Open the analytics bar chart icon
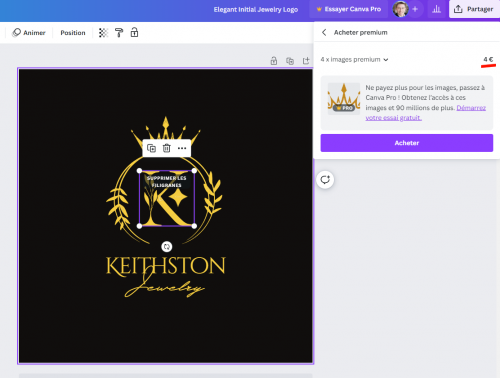Screen dimensions: 500x378 point(436,9)
